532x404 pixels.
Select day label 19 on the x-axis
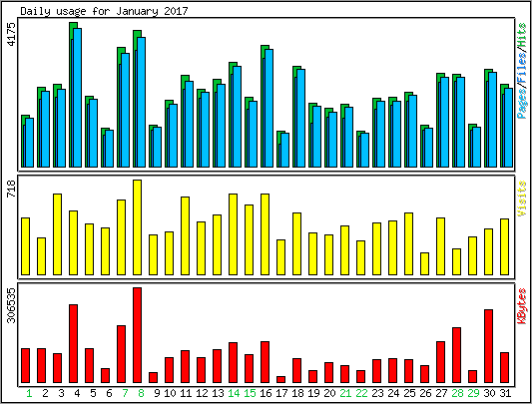tap(313, 393)
